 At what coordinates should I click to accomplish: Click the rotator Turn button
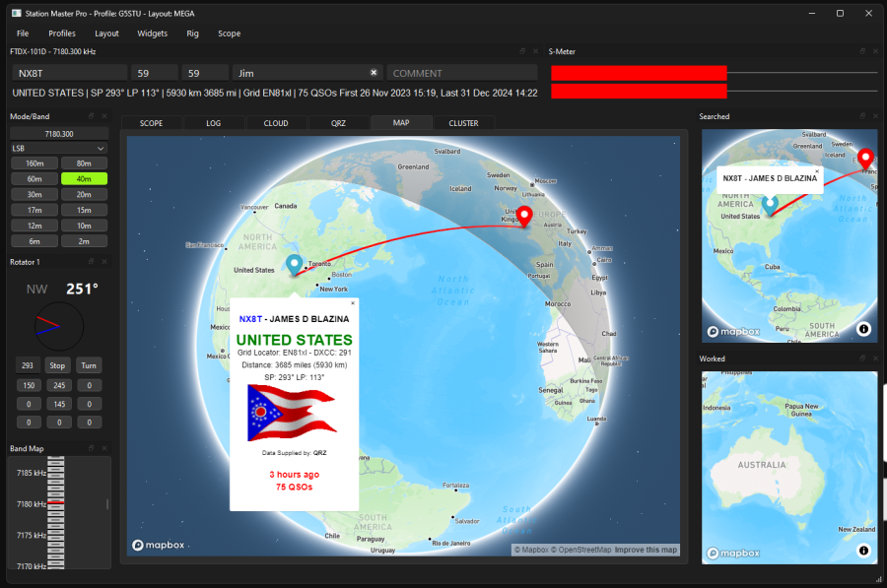tap(89, 365)
